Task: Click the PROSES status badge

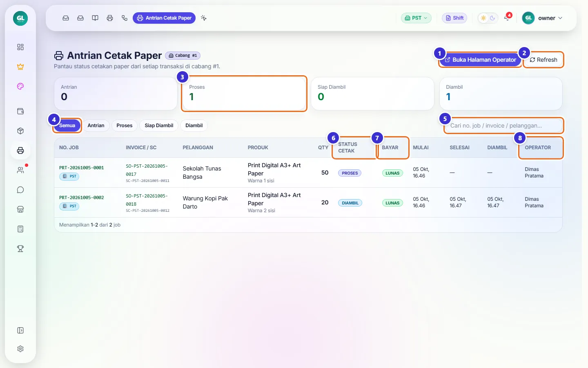Action: point(350,173)
